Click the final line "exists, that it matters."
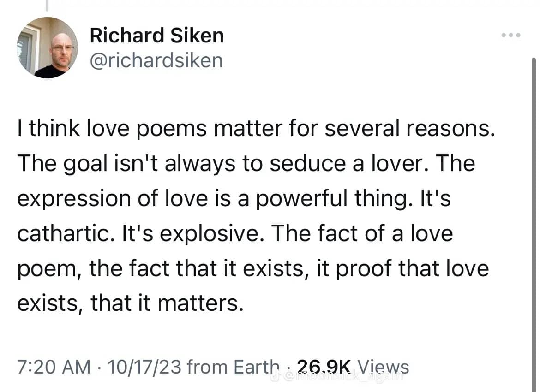The image size is (540, 392). pos(131,303)
